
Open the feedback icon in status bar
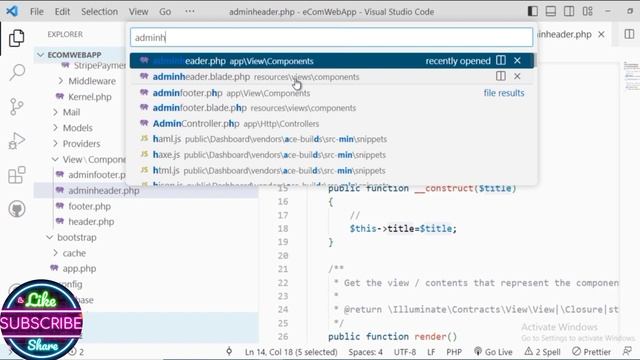click(x=627, y=351)
